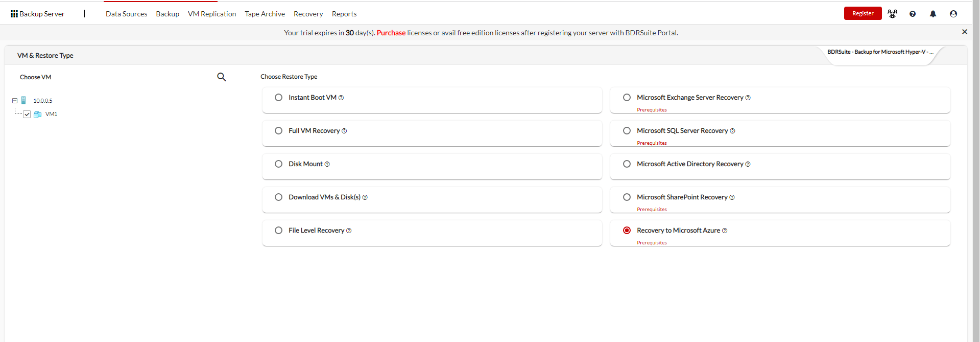Click the page vertical scrollbar
This screenshot has width=980, height=342.
976,171
